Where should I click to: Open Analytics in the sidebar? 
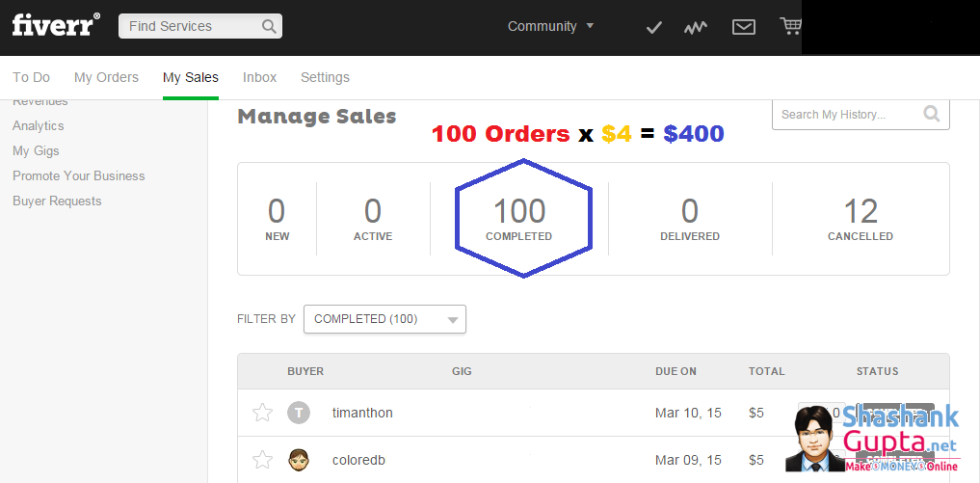tap(39, 125)
